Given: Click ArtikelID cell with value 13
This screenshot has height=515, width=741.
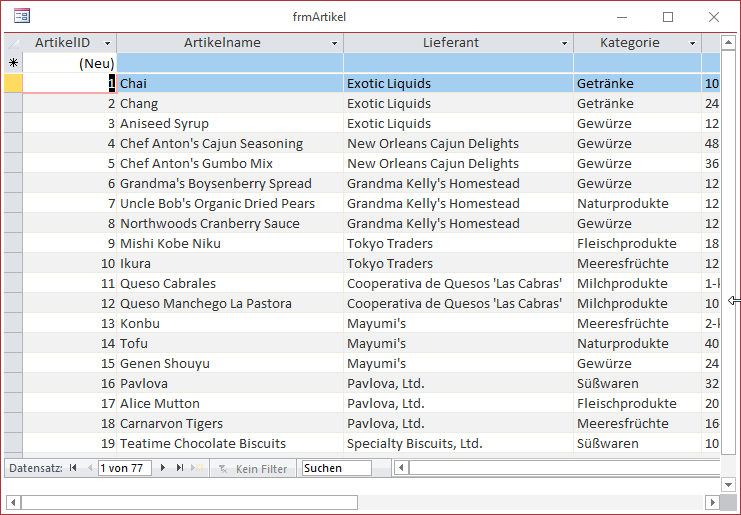Looking at the screenshot, I should point(69,323).
